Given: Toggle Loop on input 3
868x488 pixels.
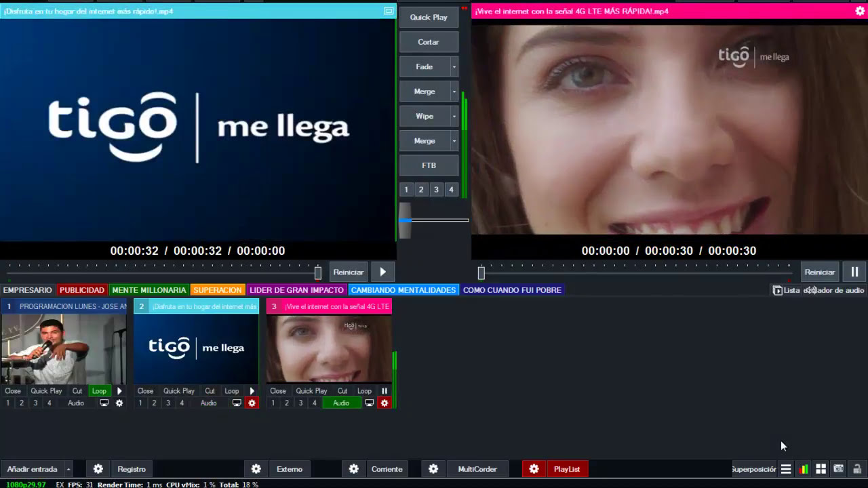Looking at the screenshot, I should coord(364,391).
